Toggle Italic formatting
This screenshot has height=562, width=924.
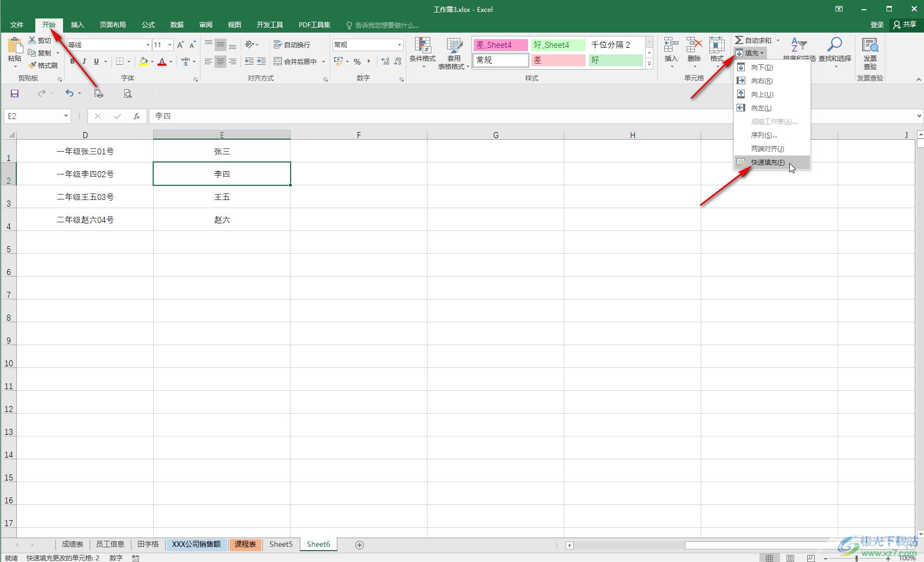(84, 61)
